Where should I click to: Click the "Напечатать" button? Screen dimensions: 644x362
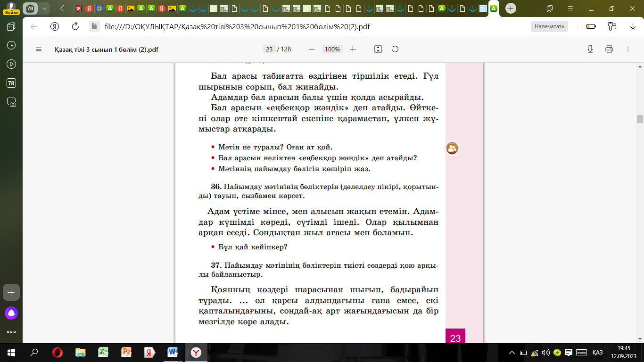(x=549, y=26)
